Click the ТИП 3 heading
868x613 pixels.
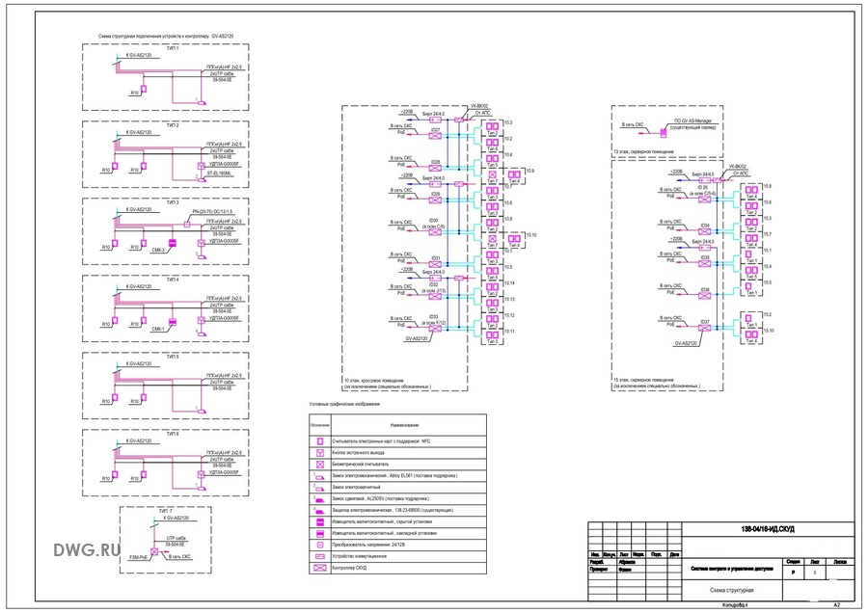point(173,202)
